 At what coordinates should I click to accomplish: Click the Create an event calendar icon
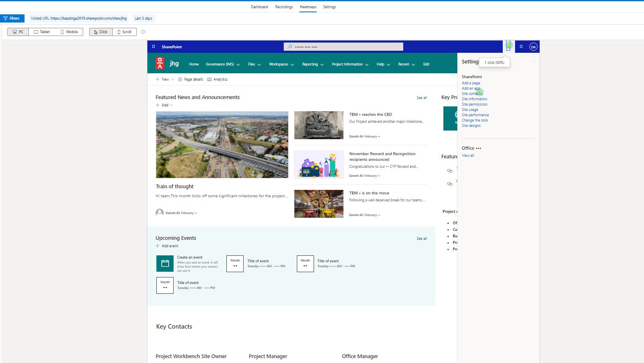tap(165, 264)
